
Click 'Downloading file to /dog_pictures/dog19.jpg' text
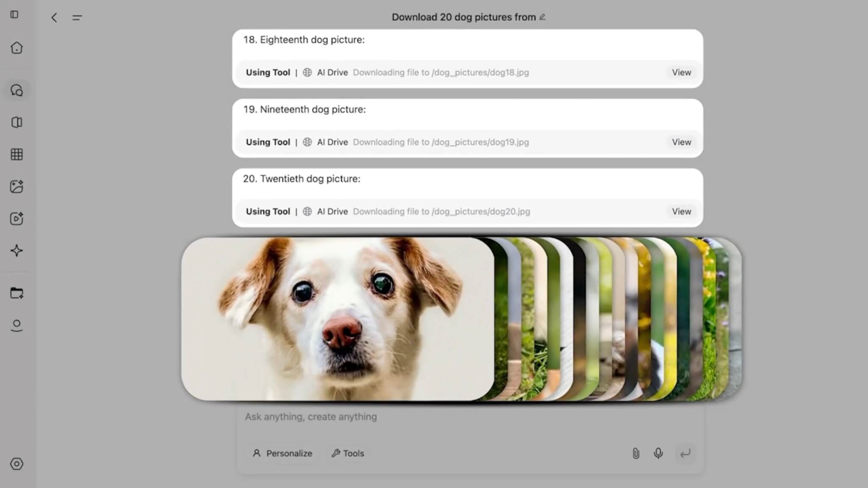(x=441, y=142)
